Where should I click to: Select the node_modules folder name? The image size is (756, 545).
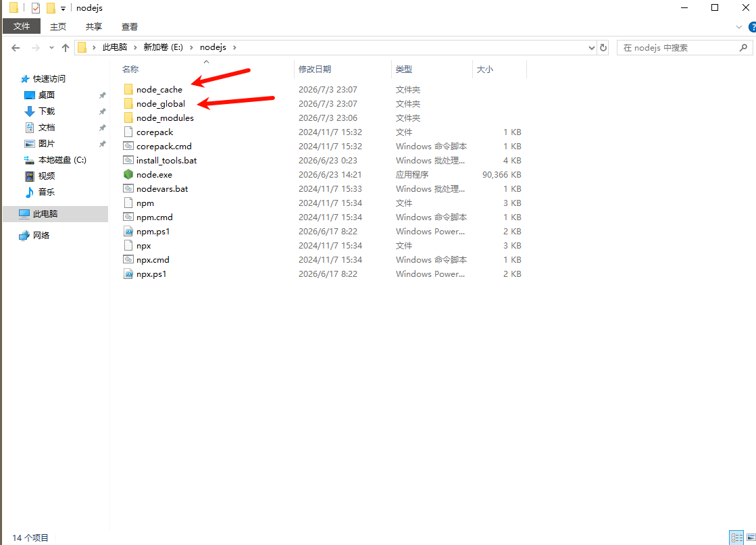pos(165,118)
